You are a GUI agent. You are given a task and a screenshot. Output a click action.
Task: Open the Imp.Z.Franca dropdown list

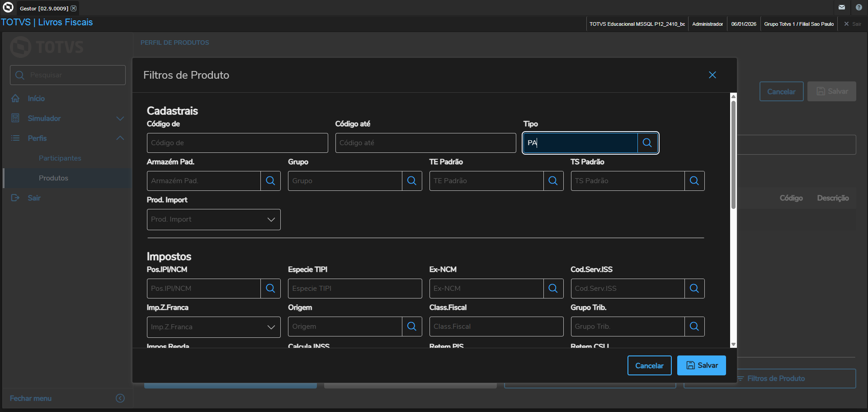point(271,327)
